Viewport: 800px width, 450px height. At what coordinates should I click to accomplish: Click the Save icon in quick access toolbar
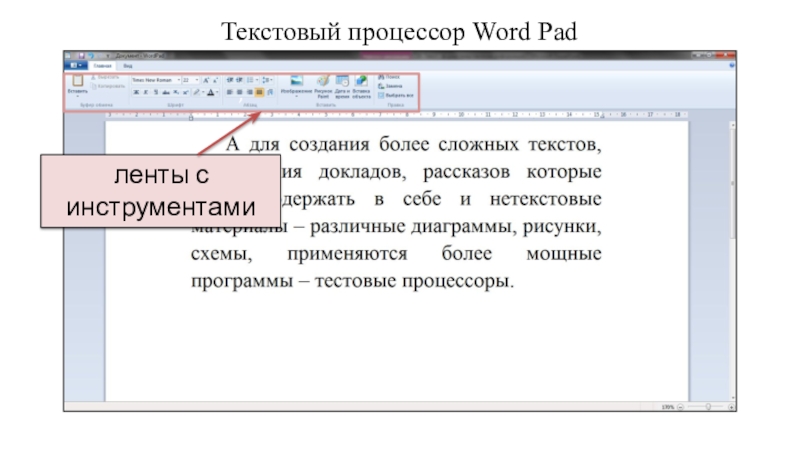81,56
